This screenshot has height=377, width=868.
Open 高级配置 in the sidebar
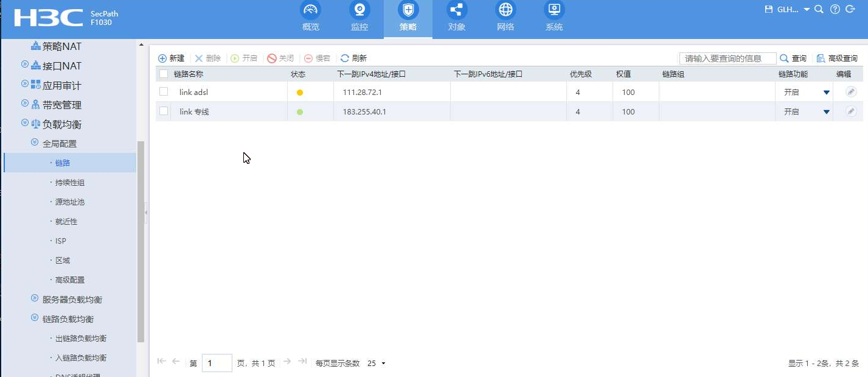[70, 280]
